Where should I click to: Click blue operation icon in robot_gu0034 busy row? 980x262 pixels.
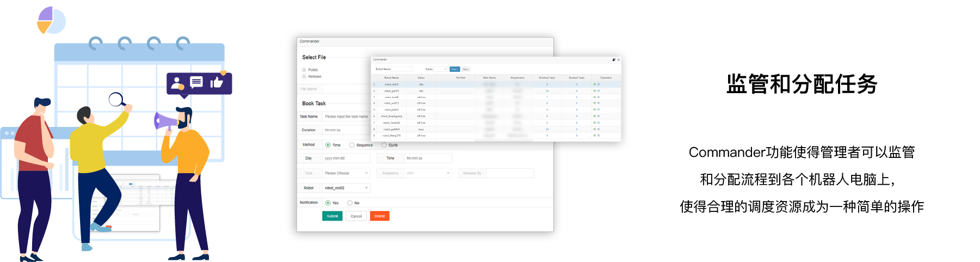(x=599, y=129)
